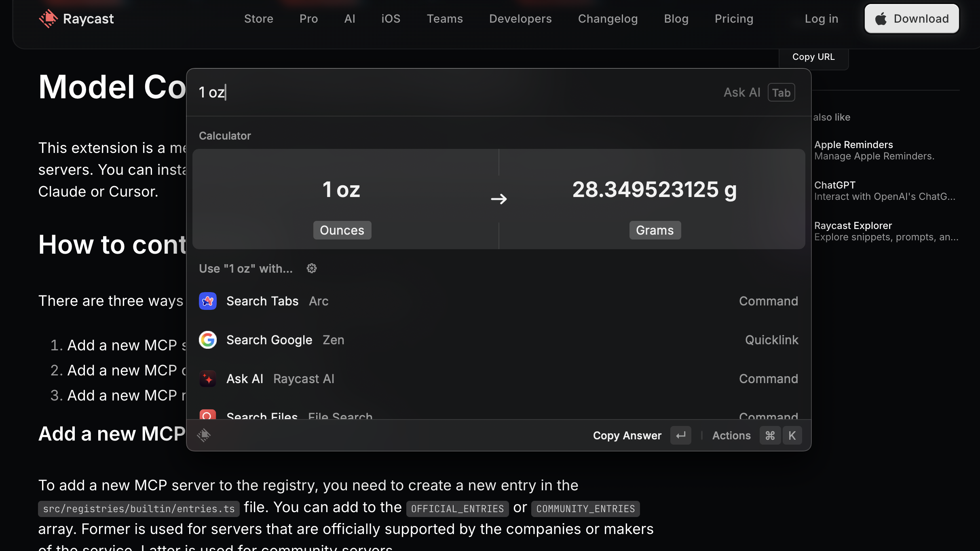Viewport: 980px width, 551px height.
Task: Open the Actions menu in the launcher
Action: [x=731, y=435]
